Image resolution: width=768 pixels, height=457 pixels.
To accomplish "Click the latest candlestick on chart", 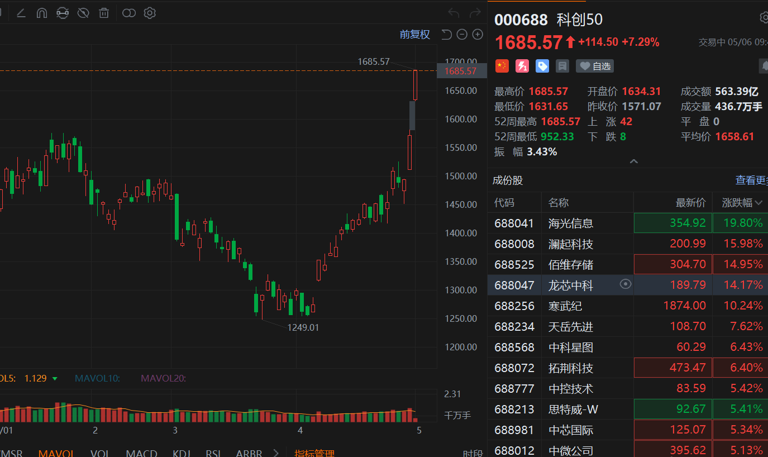I will click(415, 85).
